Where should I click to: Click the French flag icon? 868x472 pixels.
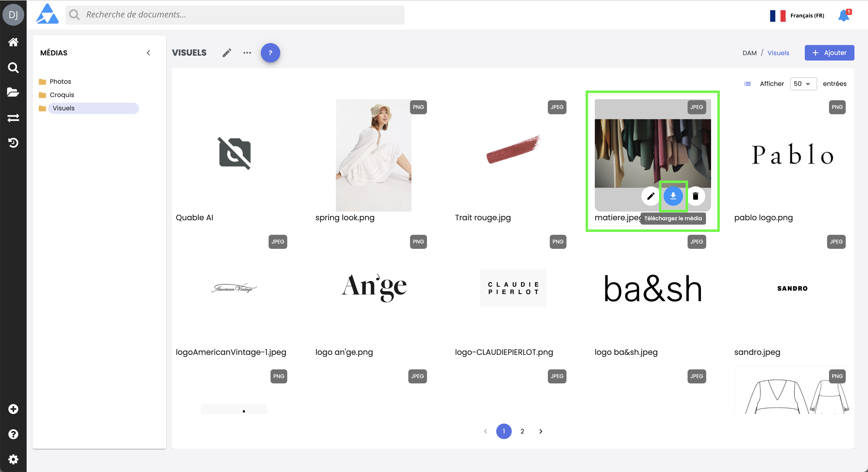click(777, 15)
